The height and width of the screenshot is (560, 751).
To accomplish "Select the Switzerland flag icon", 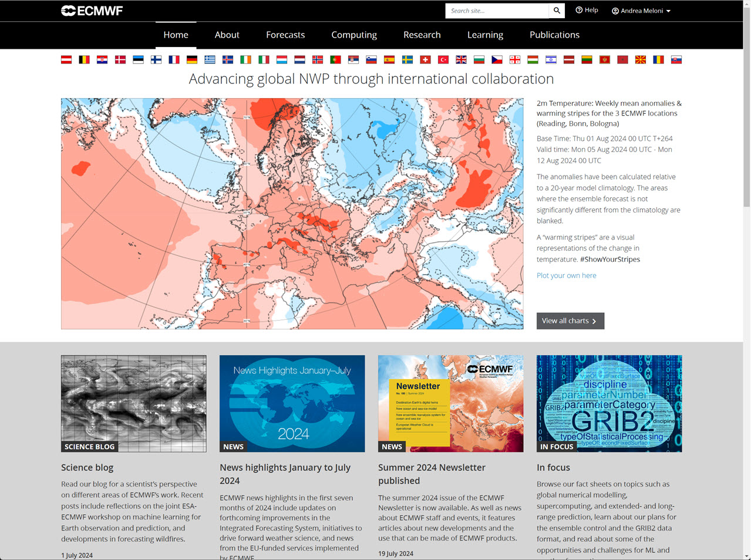I will (425, 60).
